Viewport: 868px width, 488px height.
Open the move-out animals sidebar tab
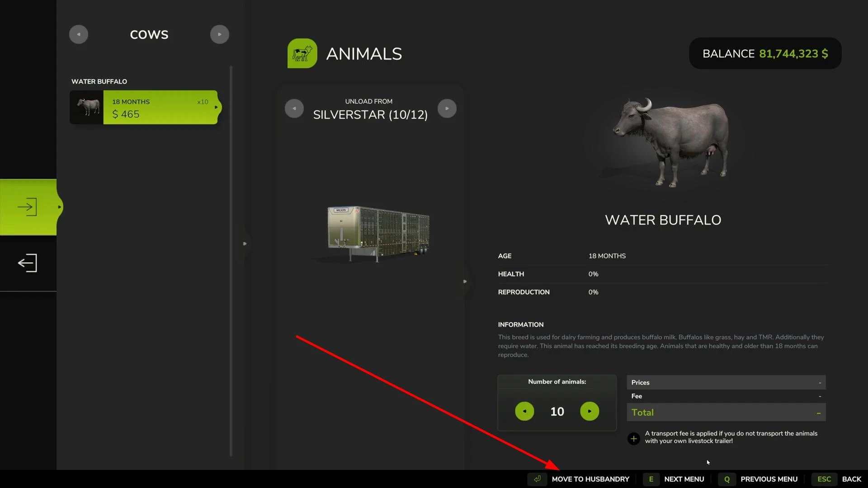click(28, 263)
